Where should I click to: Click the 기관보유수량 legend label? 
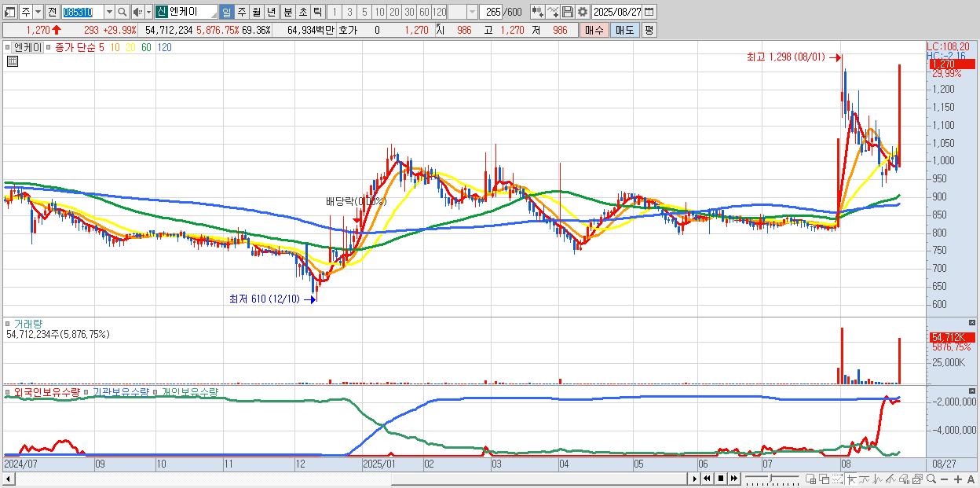[120, 391]
